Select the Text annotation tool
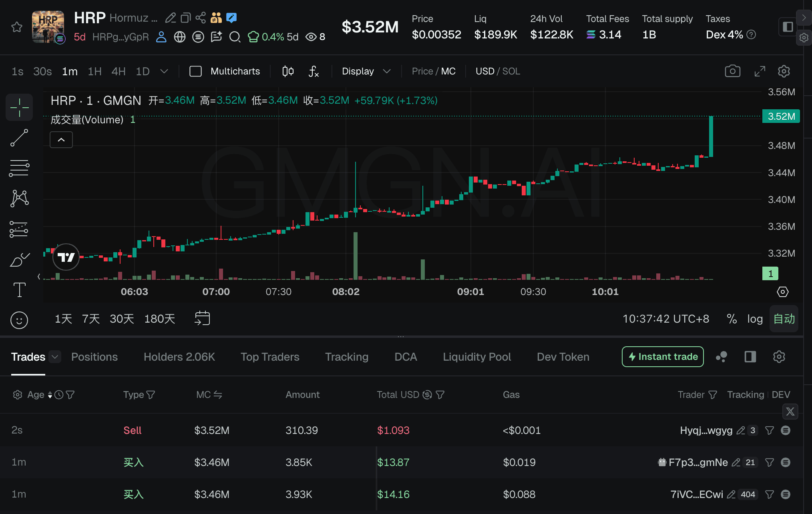This screenshot has width=812, height=514. (19, 289)
